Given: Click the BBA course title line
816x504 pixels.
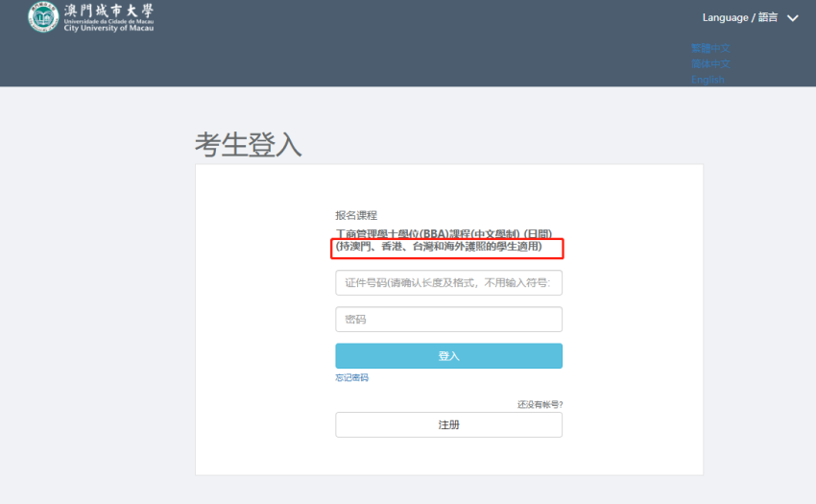Looking at the screenshot, I should click(444, 234).
